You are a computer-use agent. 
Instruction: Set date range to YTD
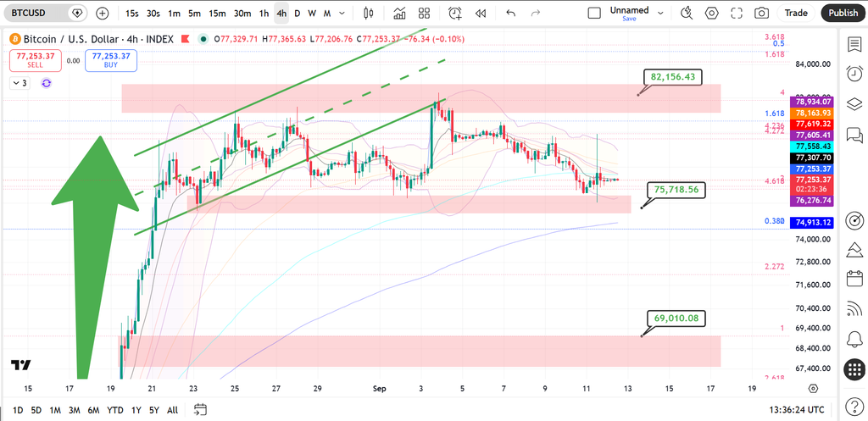point(114,410)
